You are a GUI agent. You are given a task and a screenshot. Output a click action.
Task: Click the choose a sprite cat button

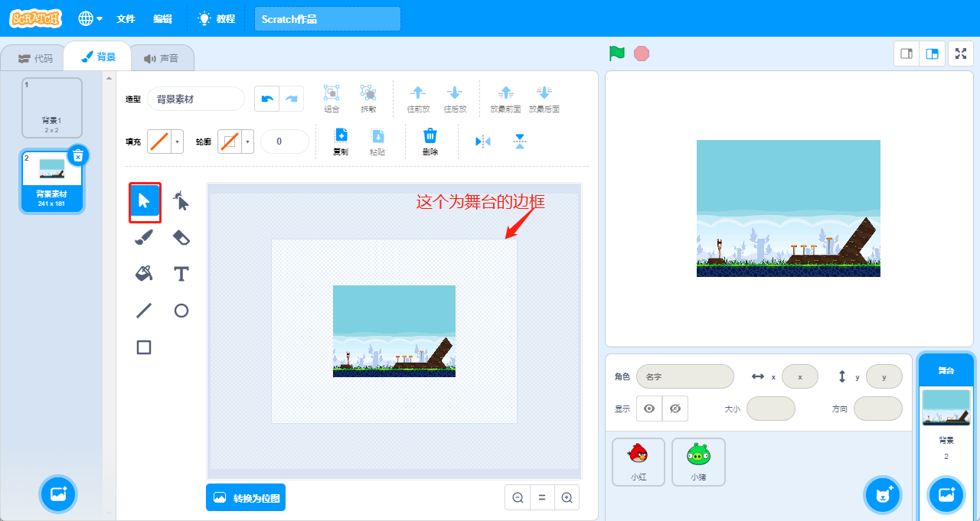click(x=883, y=495)
